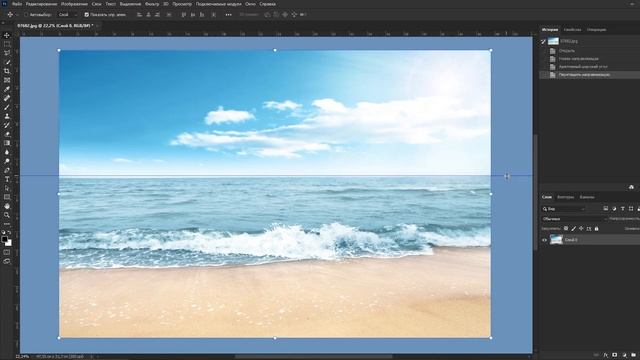
Task: Select the Hand tool
Action: tap(7, 206)
